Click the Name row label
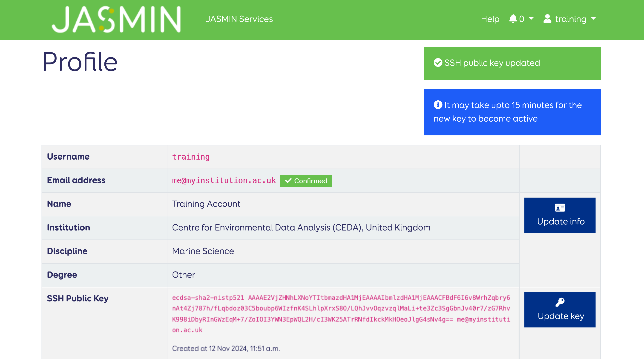Image resolution: width=644 pixels, height=359 pixels. point(59,204)
